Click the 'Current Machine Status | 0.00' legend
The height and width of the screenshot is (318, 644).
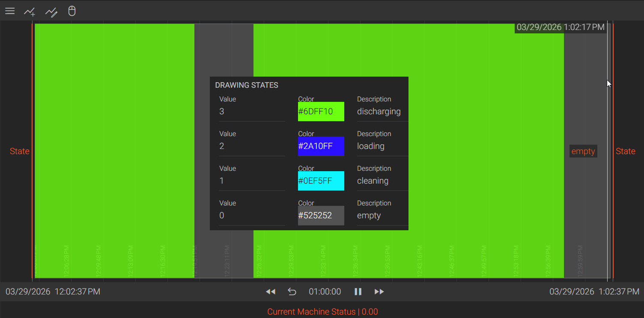point(322,312)
